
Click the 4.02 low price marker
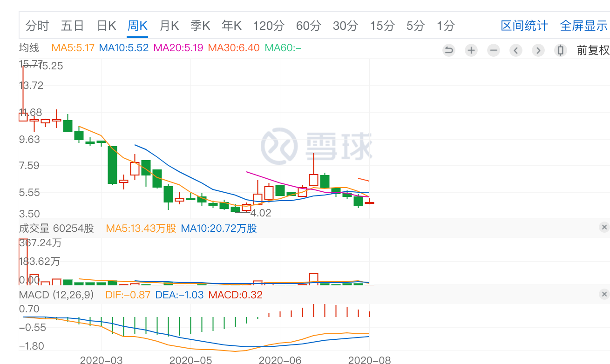261,213
